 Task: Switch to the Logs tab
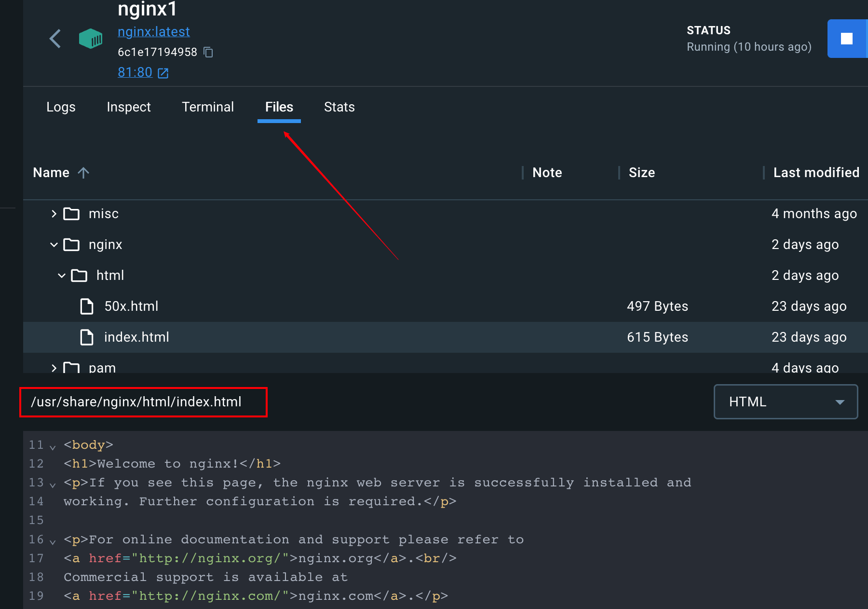pos(61,107)
